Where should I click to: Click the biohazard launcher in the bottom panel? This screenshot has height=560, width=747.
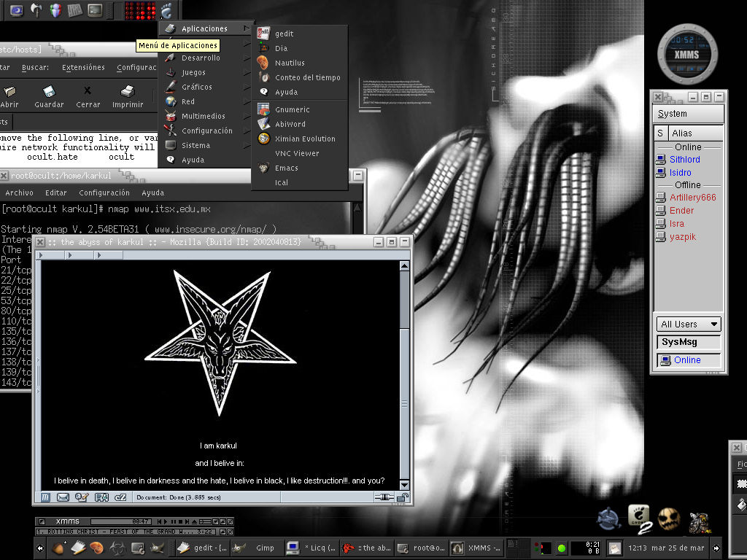117,548
